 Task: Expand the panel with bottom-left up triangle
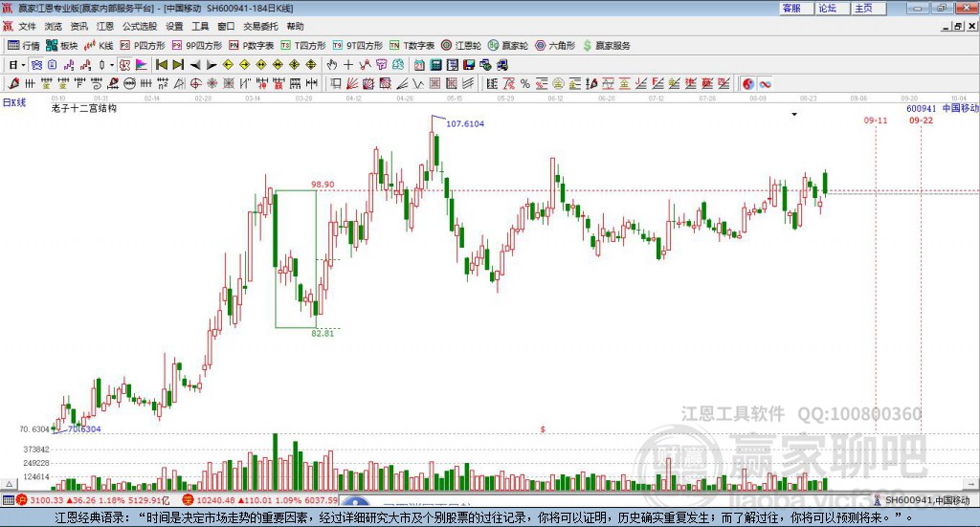pyautogui.click(x=9, y=484)
